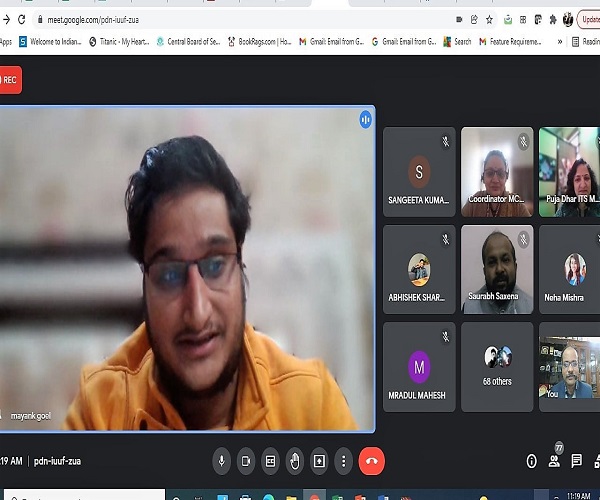Click the Present now screen share button
The height and width of the screenshot is (500, 600).
pyautogui.click(x=319, y=461)
